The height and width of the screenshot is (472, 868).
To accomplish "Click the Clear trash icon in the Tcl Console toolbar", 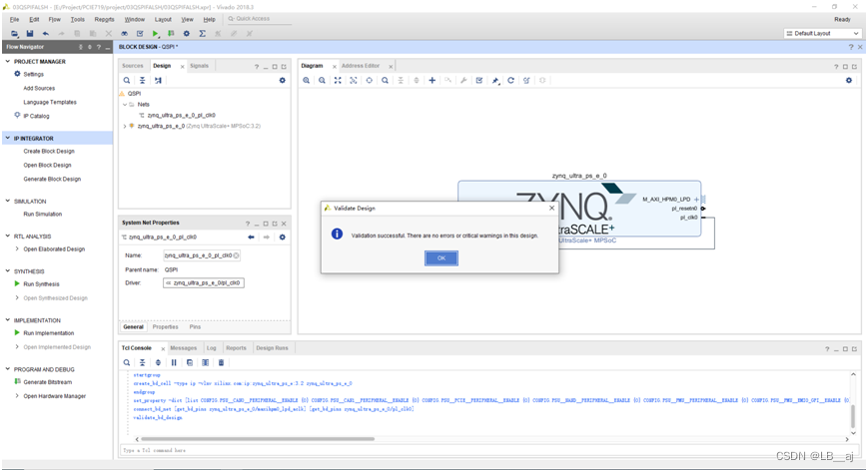I will (x=221, y=362).
